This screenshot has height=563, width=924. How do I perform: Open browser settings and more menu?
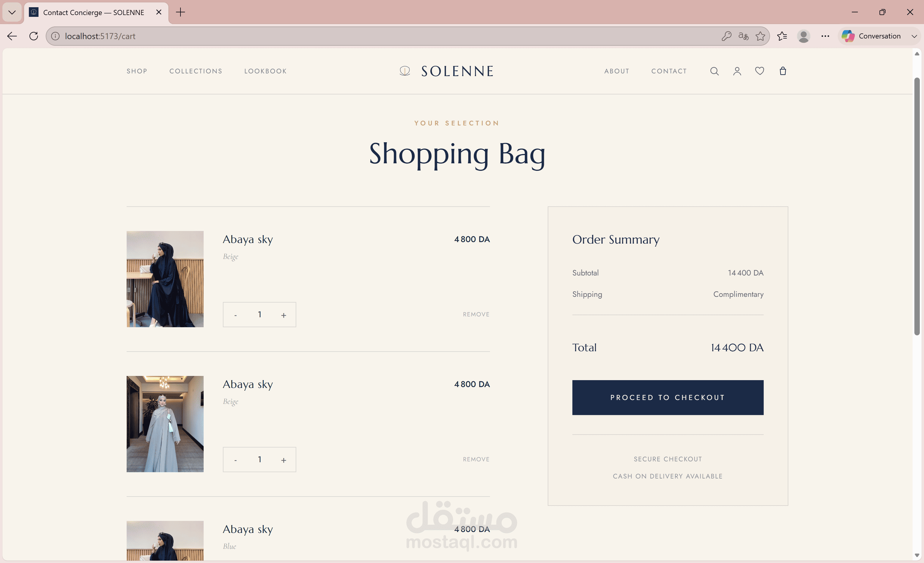pos(825,36)
